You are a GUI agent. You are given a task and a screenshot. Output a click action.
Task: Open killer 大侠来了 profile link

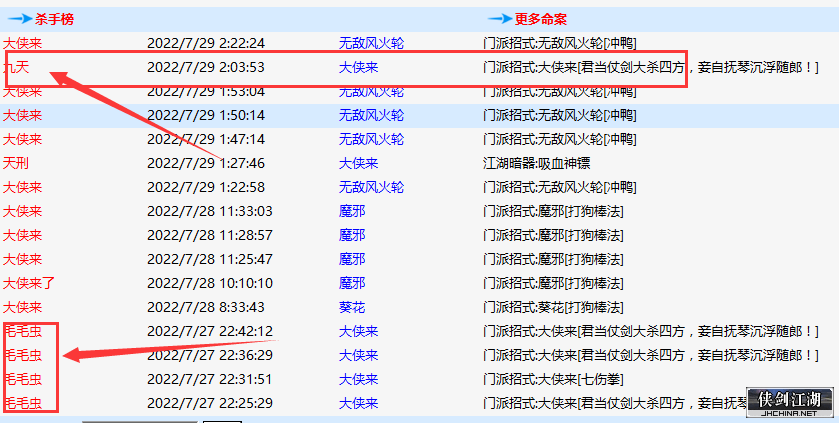tap(29, 283)
